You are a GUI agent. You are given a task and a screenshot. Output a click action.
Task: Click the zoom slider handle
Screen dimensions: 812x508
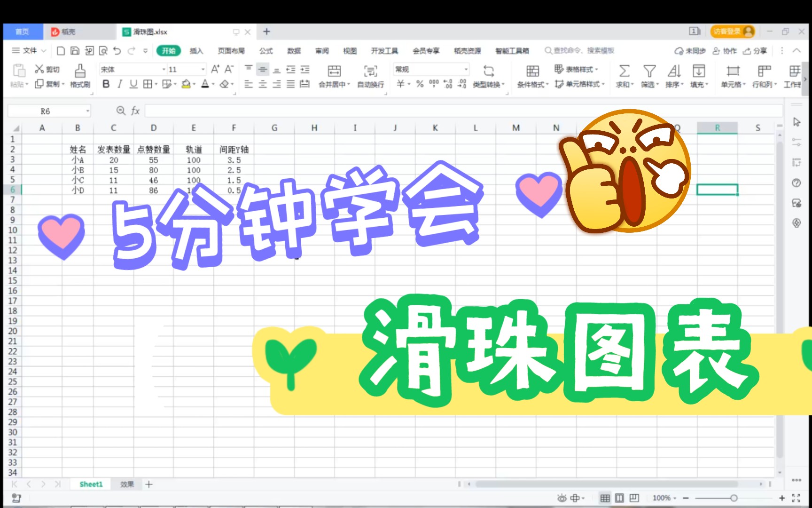(734, 498)
